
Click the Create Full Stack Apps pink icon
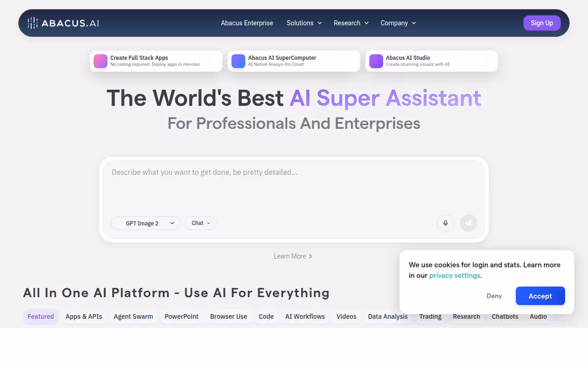tap(100, 61)
